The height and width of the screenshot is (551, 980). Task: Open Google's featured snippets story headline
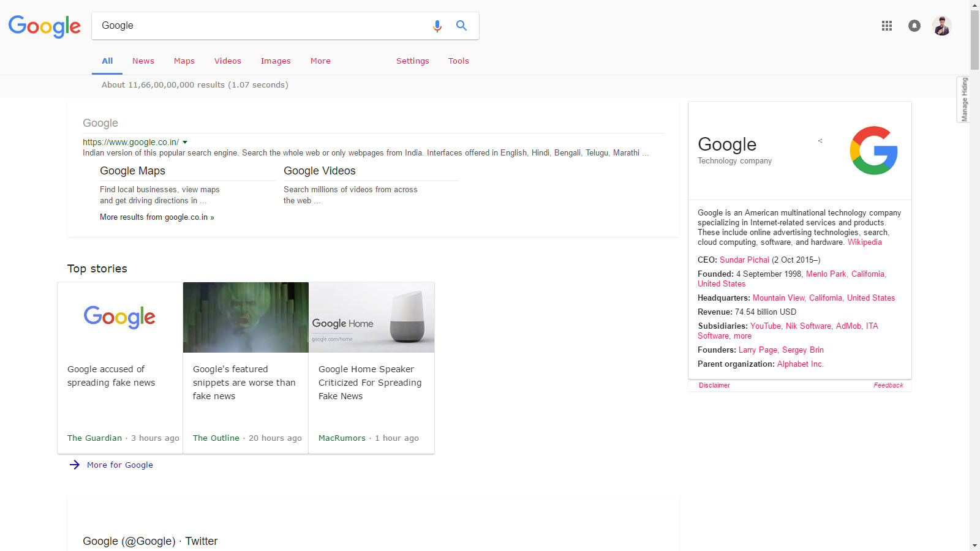point(244,383)
